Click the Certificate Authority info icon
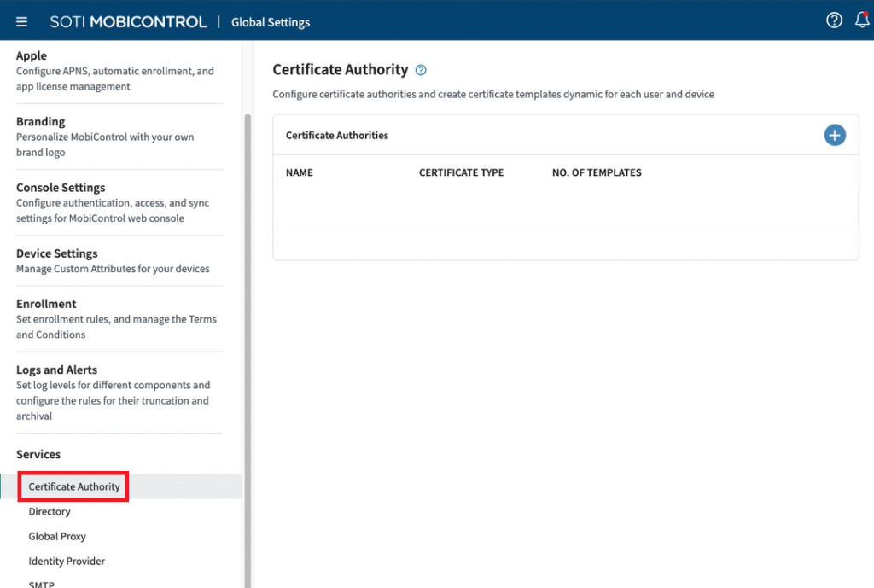 click(421, 70)
